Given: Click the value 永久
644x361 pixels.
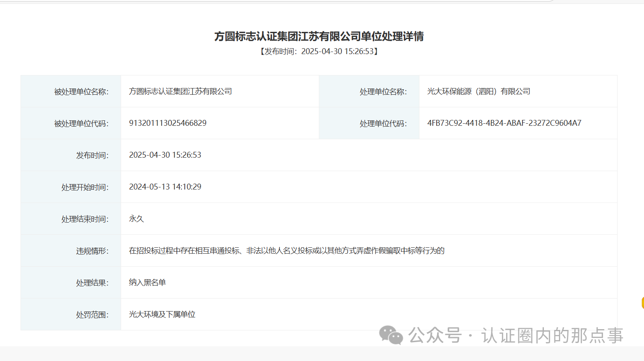Looking at the screenshot, I should (136, 218).
